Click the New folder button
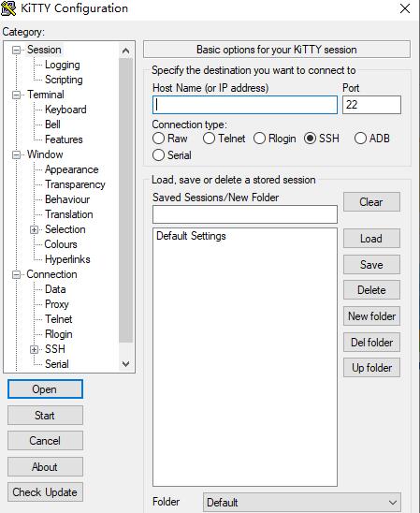 [x=371, y=316]
